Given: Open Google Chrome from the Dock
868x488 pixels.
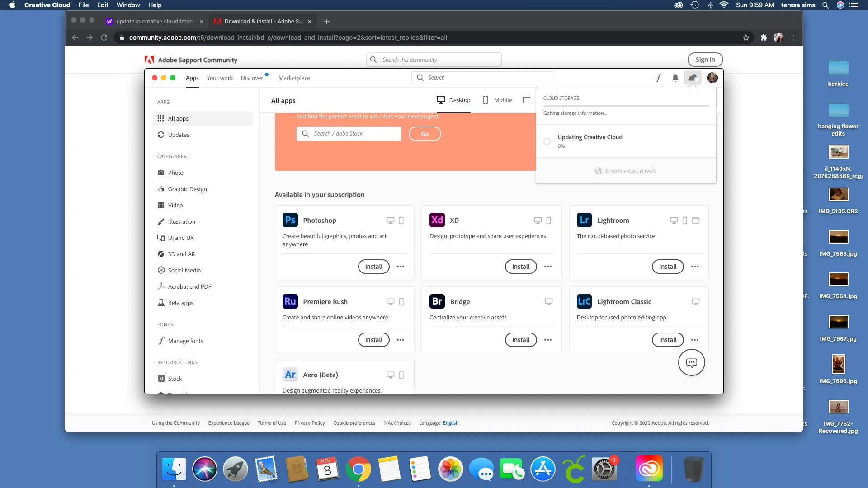Looking at the screenshot, I should [x=359, y=469].
